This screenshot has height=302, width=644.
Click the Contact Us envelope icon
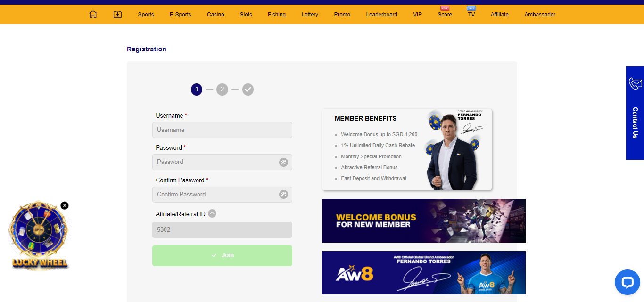point(635,83)
